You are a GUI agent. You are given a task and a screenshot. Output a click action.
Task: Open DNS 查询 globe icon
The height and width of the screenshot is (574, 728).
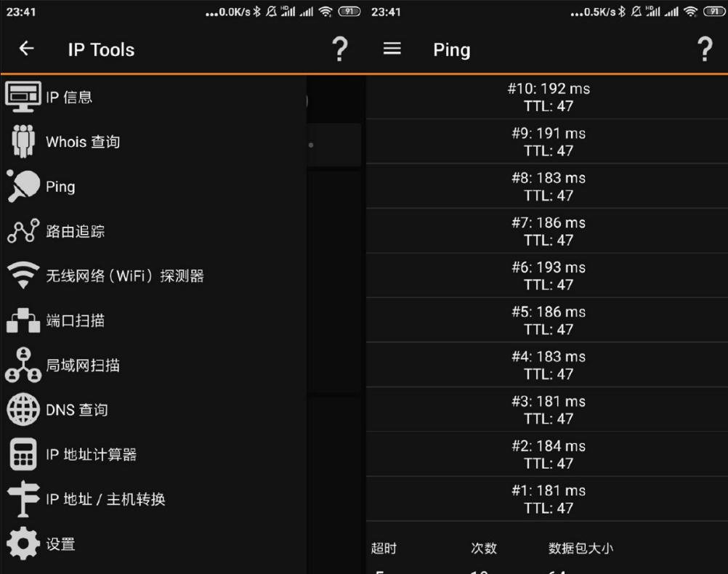coord(23,410)
